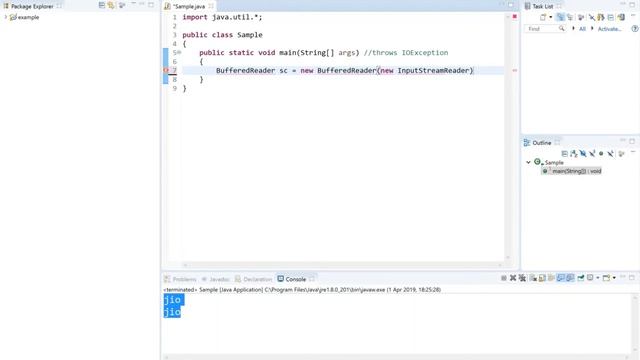Toggle show console on standard out change
Viewport: 640px width, 360px height.
(x=561, y=278)
